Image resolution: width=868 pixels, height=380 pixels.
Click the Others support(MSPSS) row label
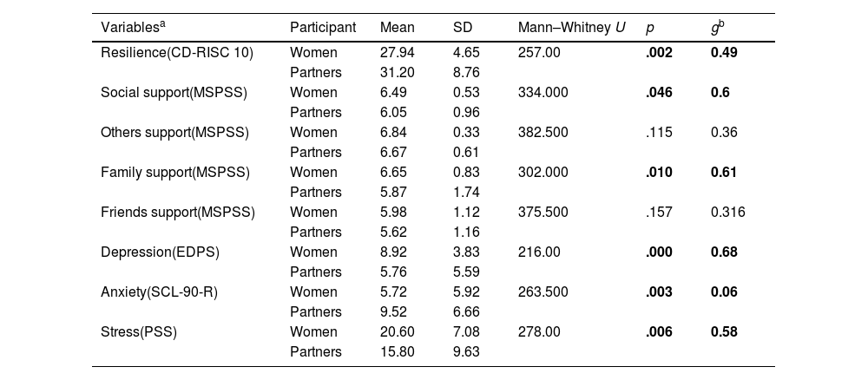point(174,132)
